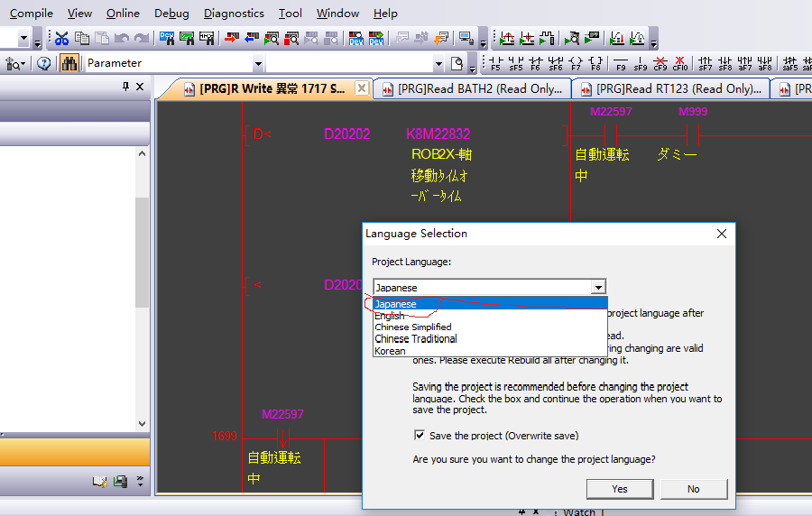Close the Language Selection dialog
This screenshot has width=812, height=516.
721,234
